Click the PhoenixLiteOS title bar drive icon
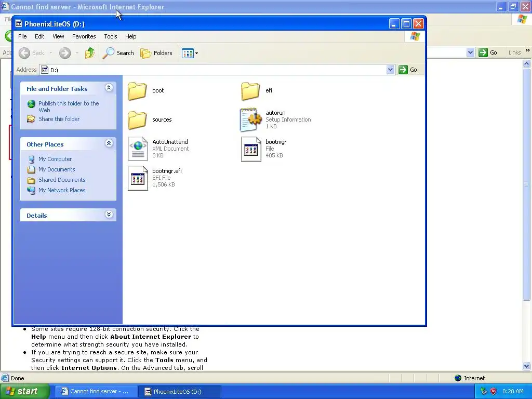This screenshot has width=532, height=399. click(19, 24)
